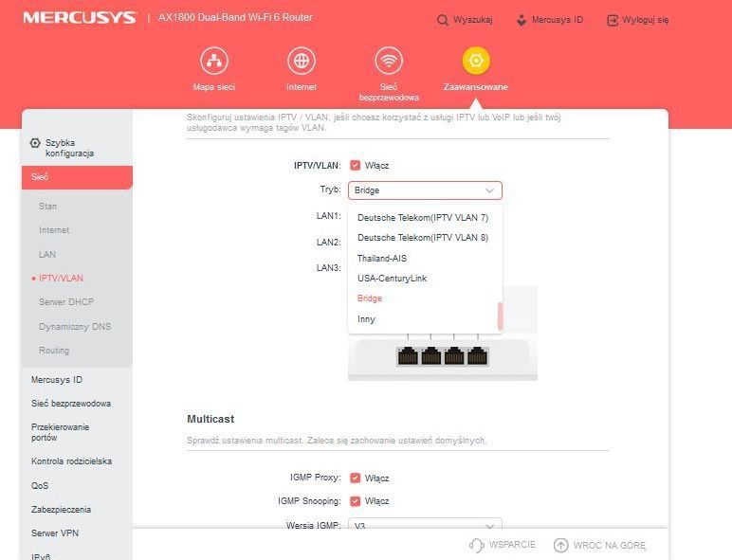Click the Tryb dropdown chevron arrow
Viewport: 732px width, 560px height.
click(x=489, y=190)
